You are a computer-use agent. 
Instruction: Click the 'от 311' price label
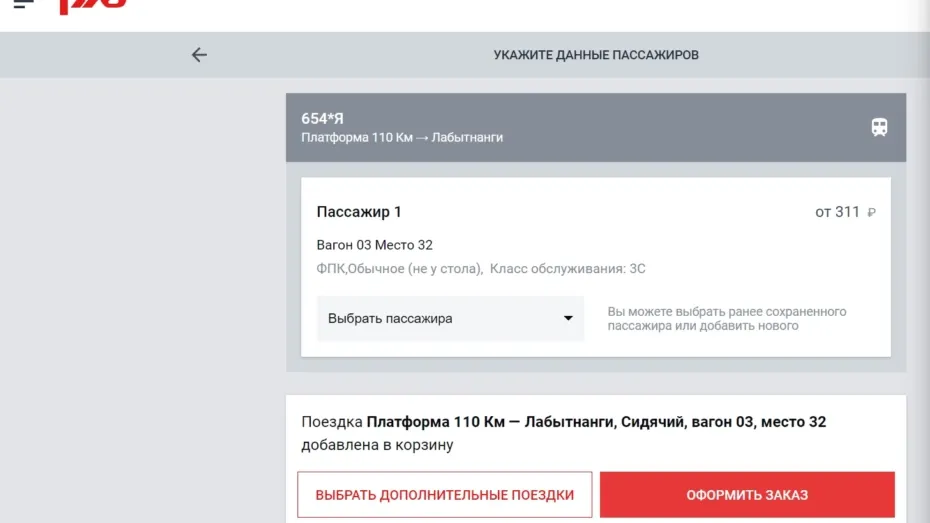coord(837,212)
